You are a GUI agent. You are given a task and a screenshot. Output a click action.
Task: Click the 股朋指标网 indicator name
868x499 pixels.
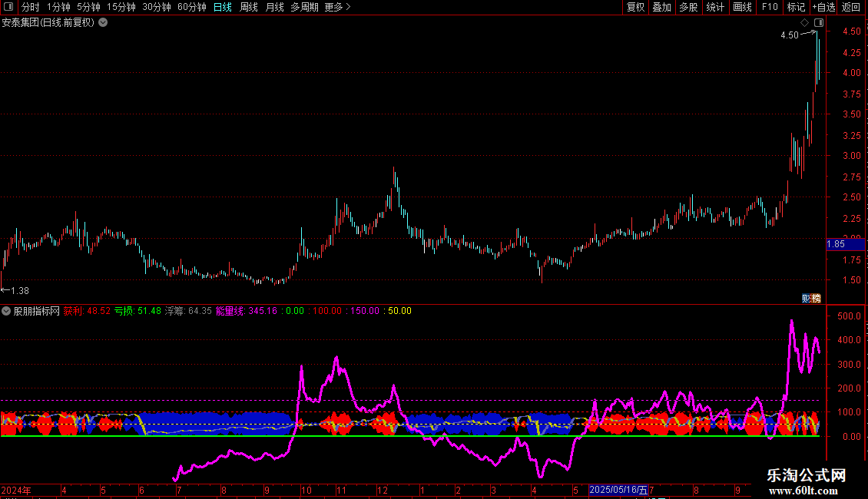point(37,311)
